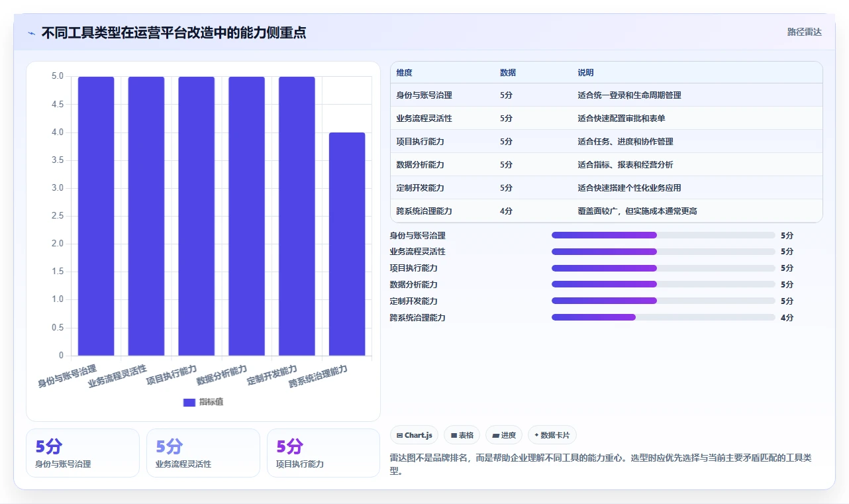
Task: Click 适合快速搭建个性化业务应用 description
Action: pyautogui.click(x=629, y=188)
